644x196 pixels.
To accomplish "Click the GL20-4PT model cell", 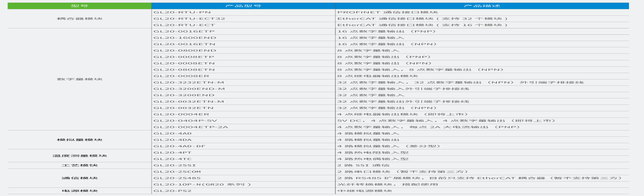I will 243,153.
